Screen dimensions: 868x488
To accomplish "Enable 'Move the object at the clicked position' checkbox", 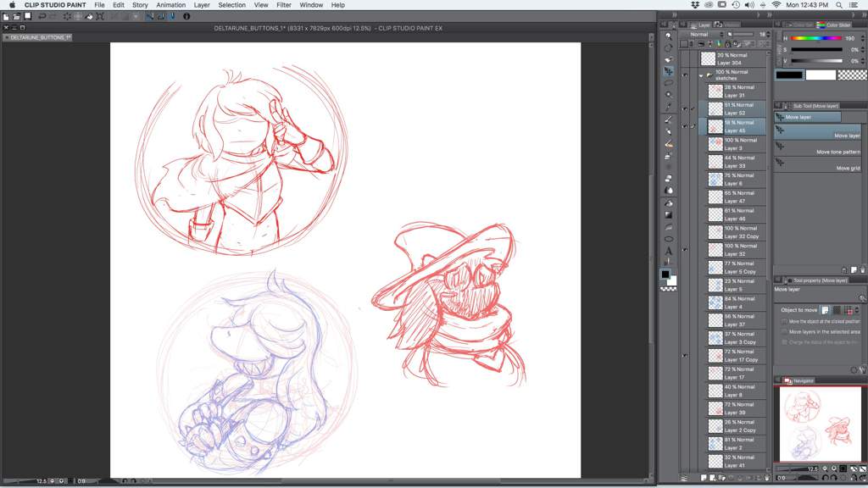I will [784, 321].
